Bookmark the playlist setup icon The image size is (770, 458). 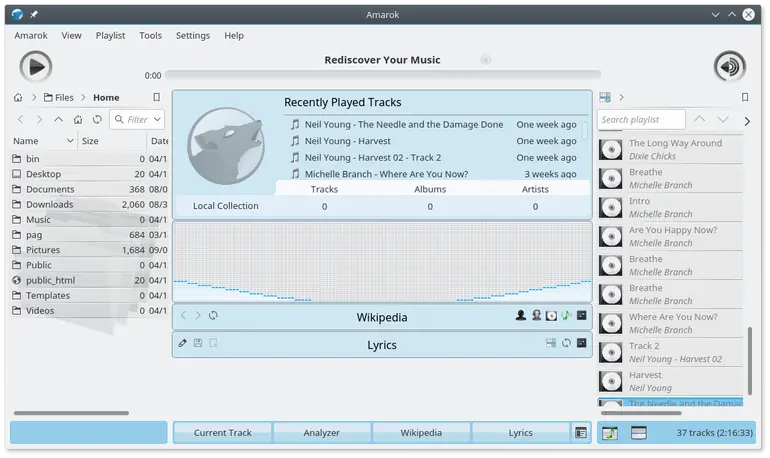pos(745,97)
